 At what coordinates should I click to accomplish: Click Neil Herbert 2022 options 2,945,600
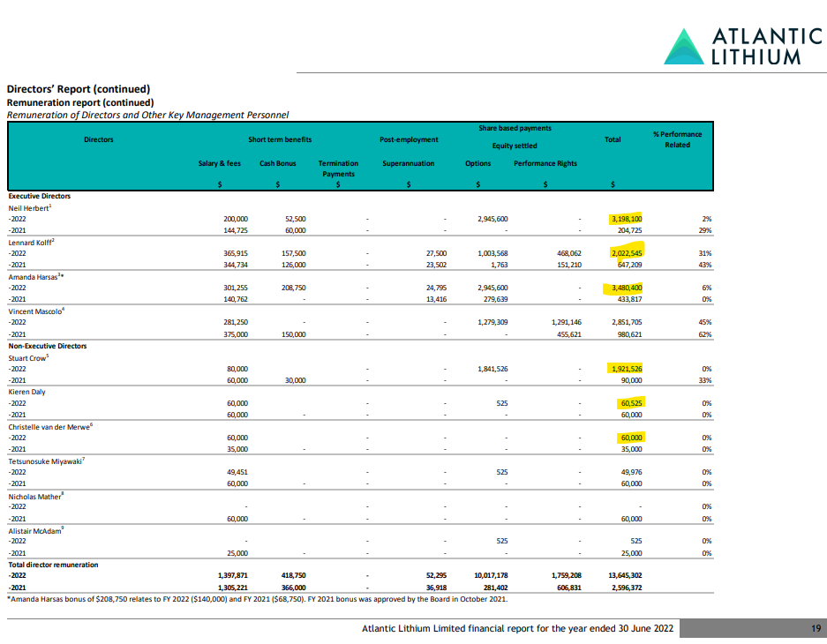492,219
